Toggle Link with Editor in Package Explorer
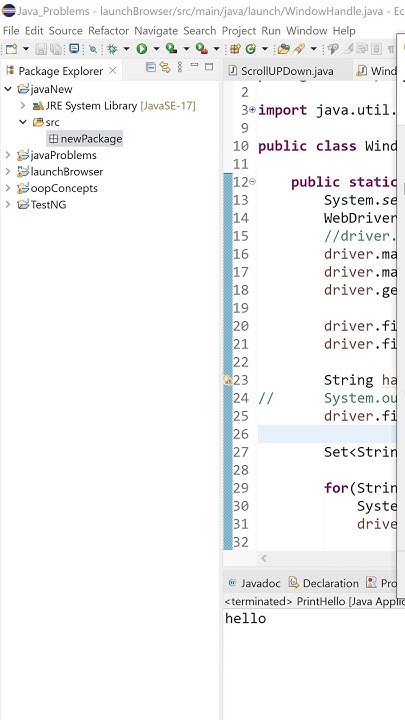The image size is (405, 720). tap(165, 68)
